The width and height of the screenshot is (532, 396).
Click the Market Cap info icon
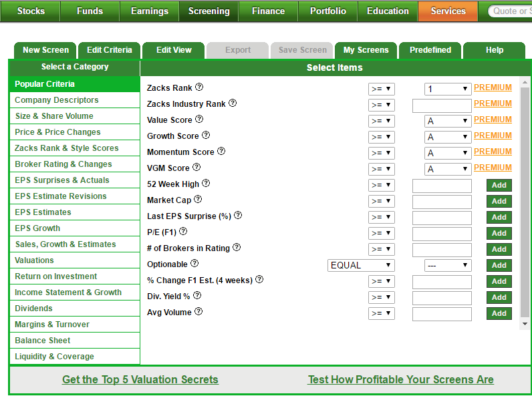pyautogui.click(x=198, y=200)
